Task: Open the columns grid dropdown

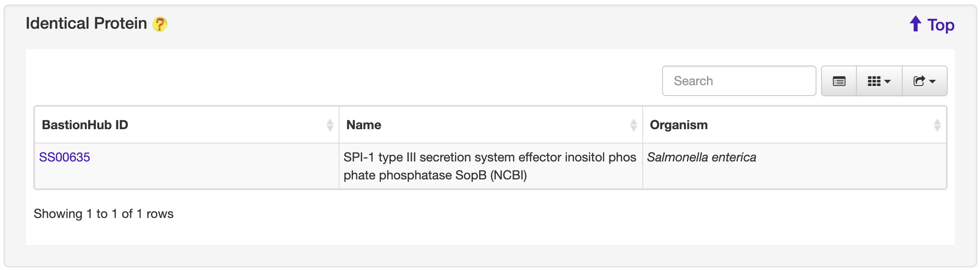Action: pos(879,81)
